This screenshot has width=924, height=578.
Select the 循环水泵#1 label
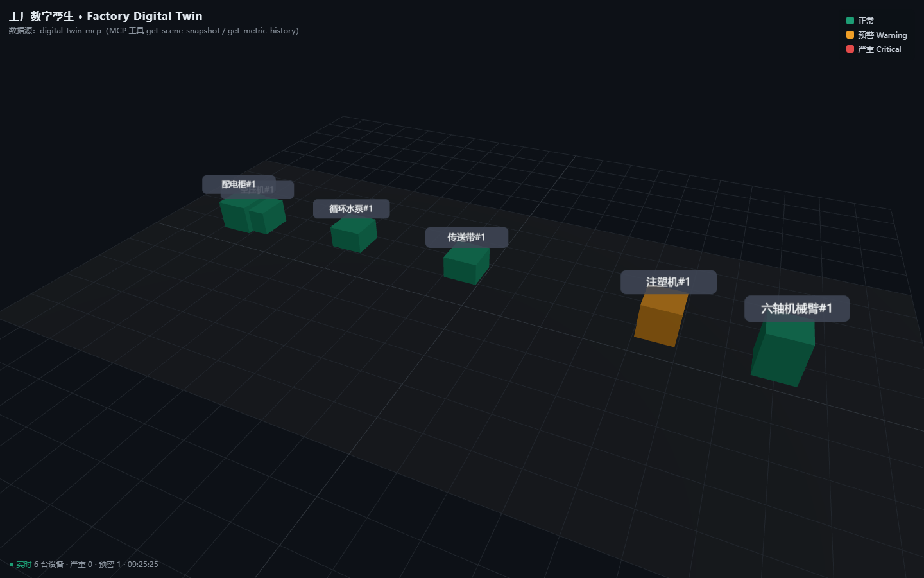351,209
